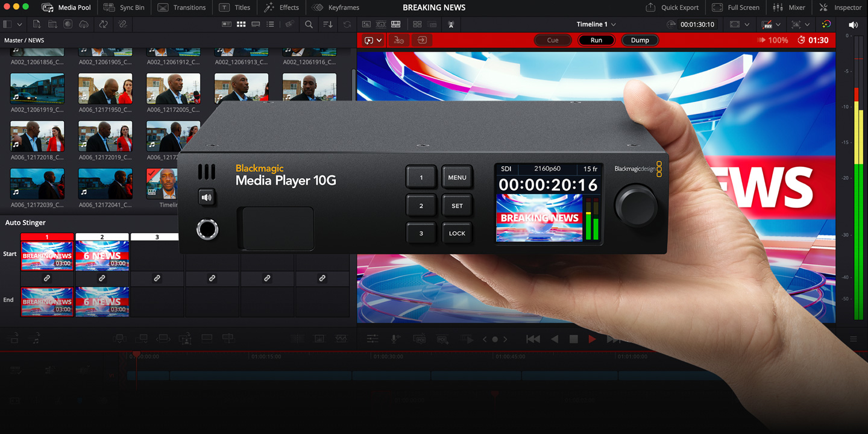
Task: Click Quick Export button
Action: click(672, 7)
